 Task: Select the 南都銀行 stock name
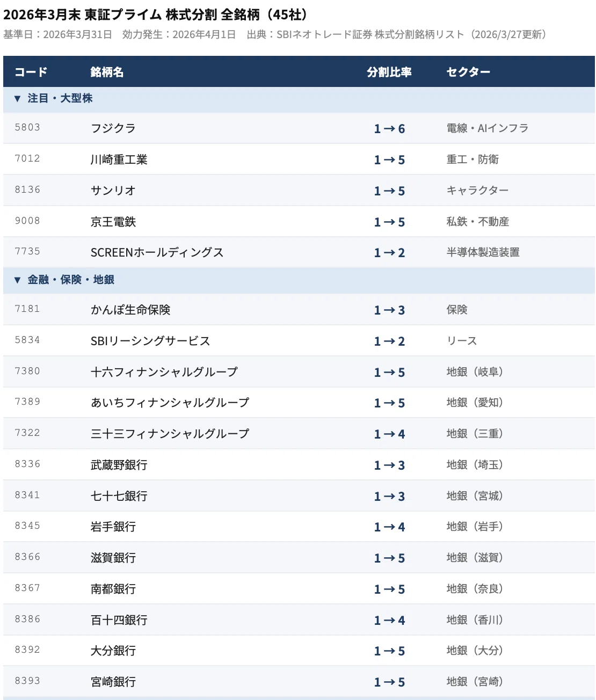(113, 589)
